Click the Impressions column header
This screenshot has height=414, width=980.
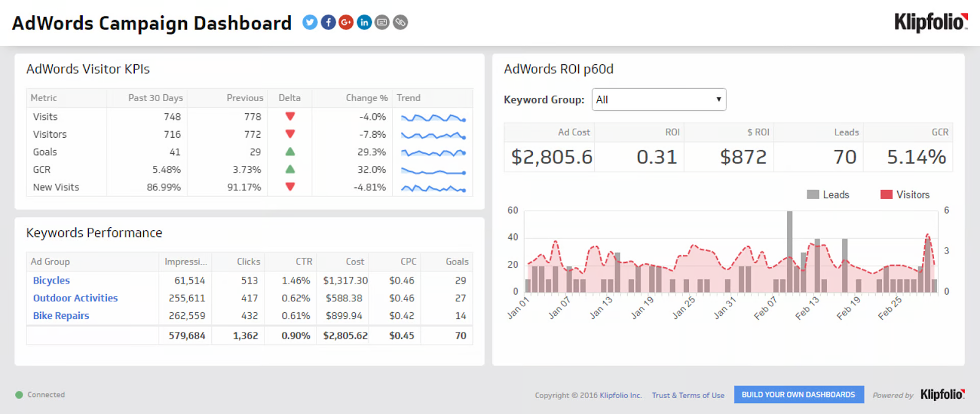(x=186, y=262)
